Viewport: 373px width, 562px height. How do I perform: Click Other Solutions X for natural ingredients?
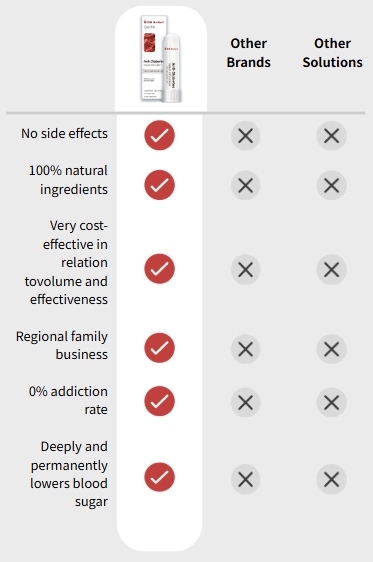click(331, 186)
